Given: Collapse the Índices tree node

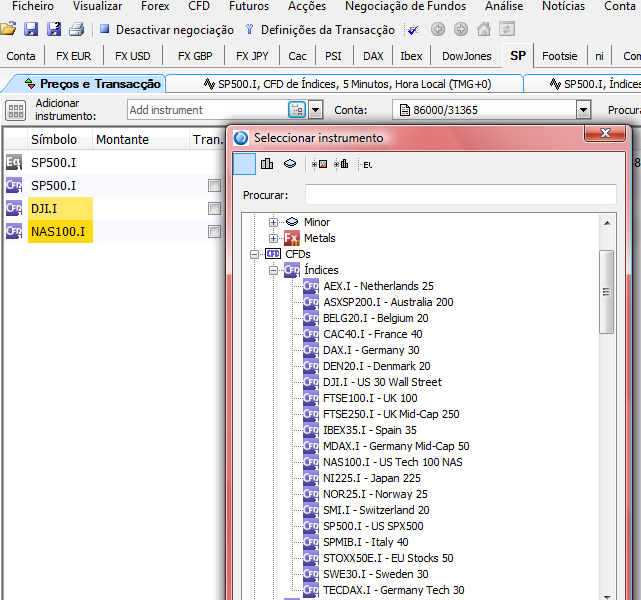Looking at the screenshot, I should point(273,270).
